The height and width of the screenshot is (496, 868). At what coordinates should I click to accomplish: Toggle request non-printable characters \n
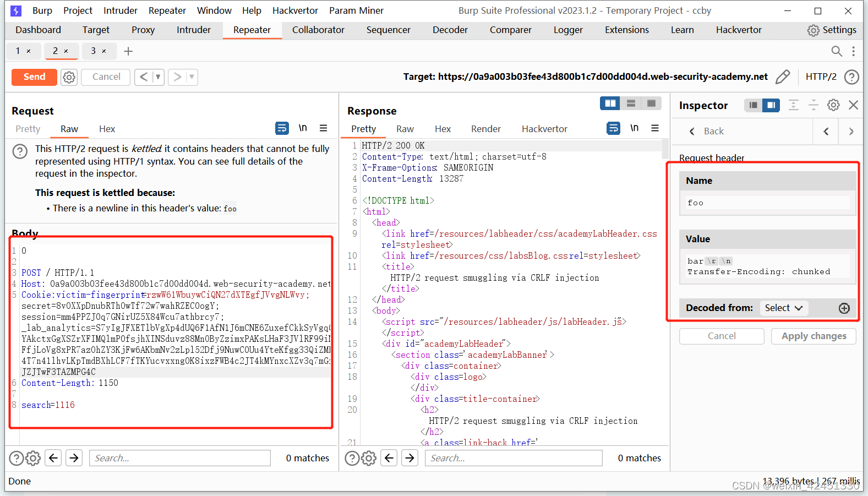click(x=303, y=128)
